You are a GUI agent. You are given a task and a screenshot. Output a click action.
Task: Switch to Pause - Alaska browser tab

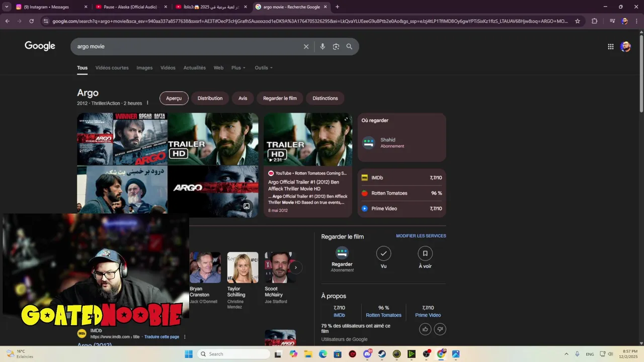(130, 7)
